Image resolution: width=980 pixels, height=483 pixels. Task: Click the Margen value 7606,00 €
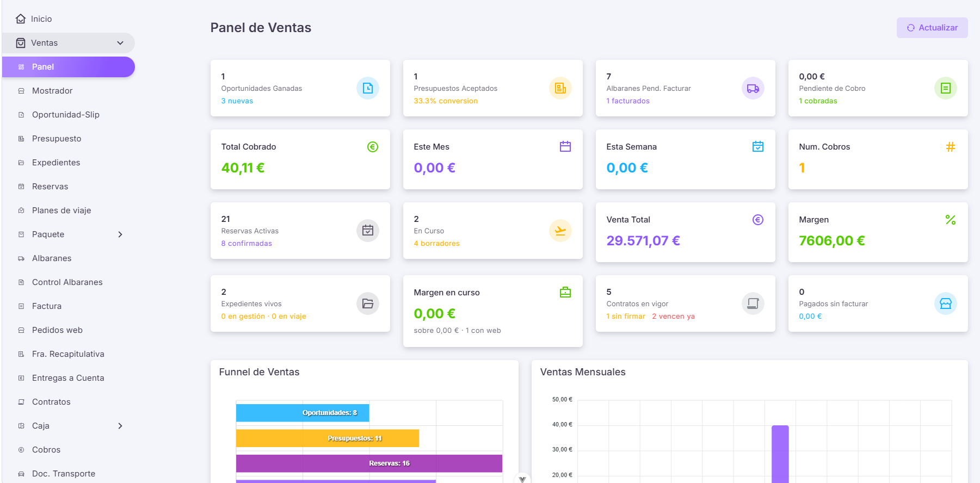[831, 241]
